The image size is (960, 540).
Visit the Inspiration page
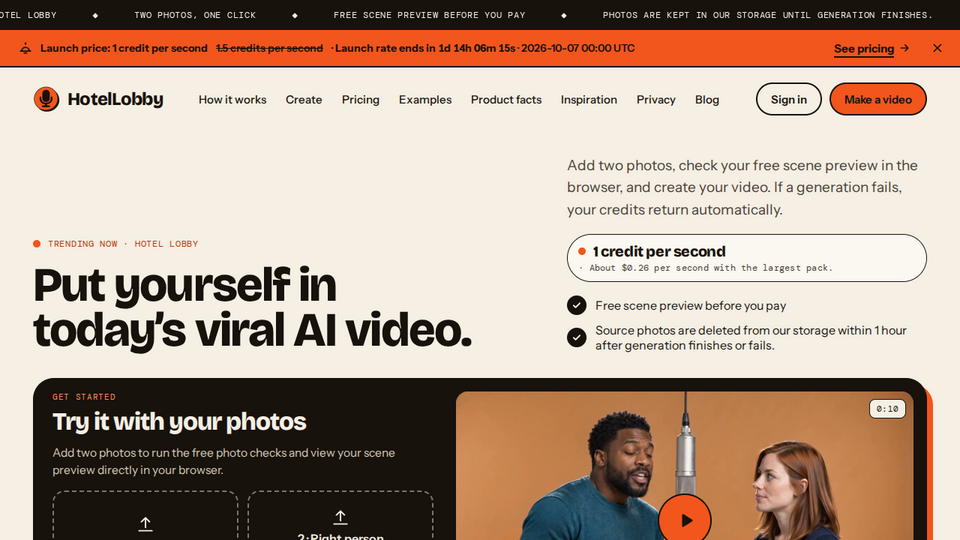[x=588, y=99]
